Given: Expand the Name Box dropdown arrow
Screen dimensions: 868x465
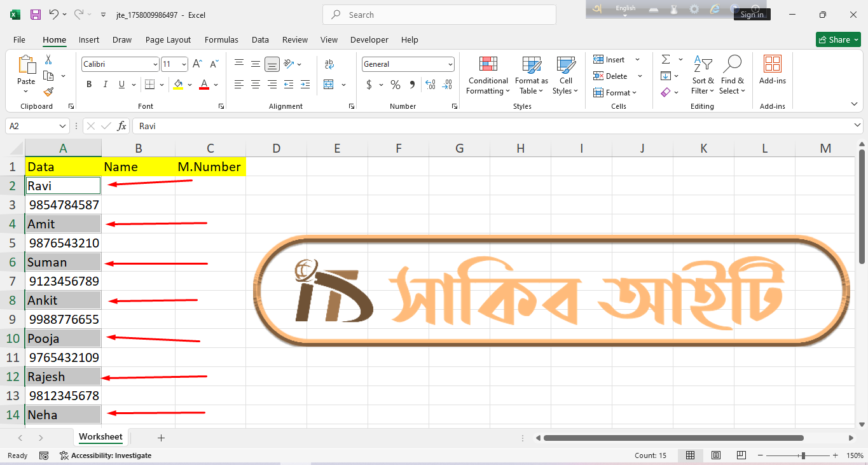Looking at the screenshot, I should pos(62,126).
